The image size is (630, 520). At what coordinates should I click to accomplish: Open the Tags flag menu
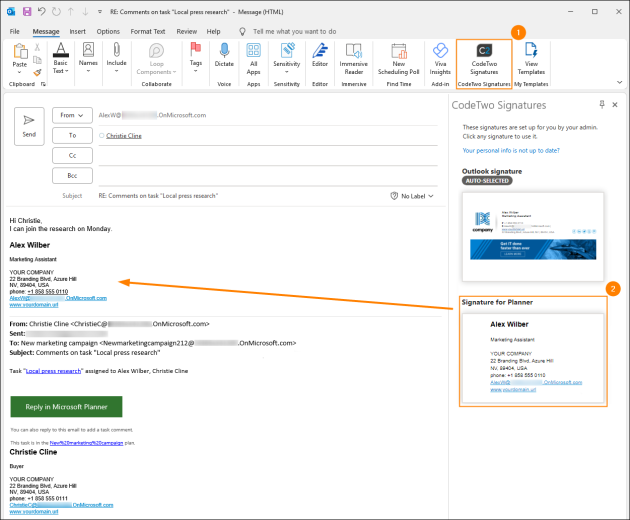click(196, 58)
